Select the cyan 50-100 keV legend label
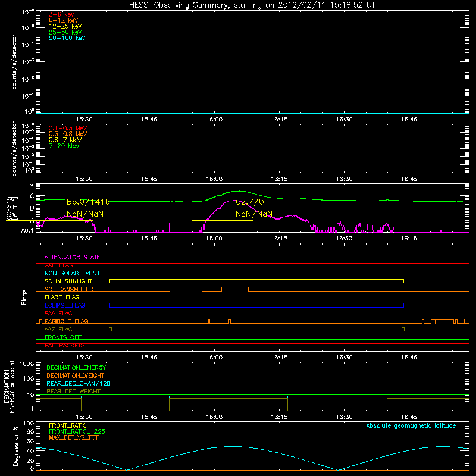This screenshot has height=476, width=476. [x=67, y=38]
